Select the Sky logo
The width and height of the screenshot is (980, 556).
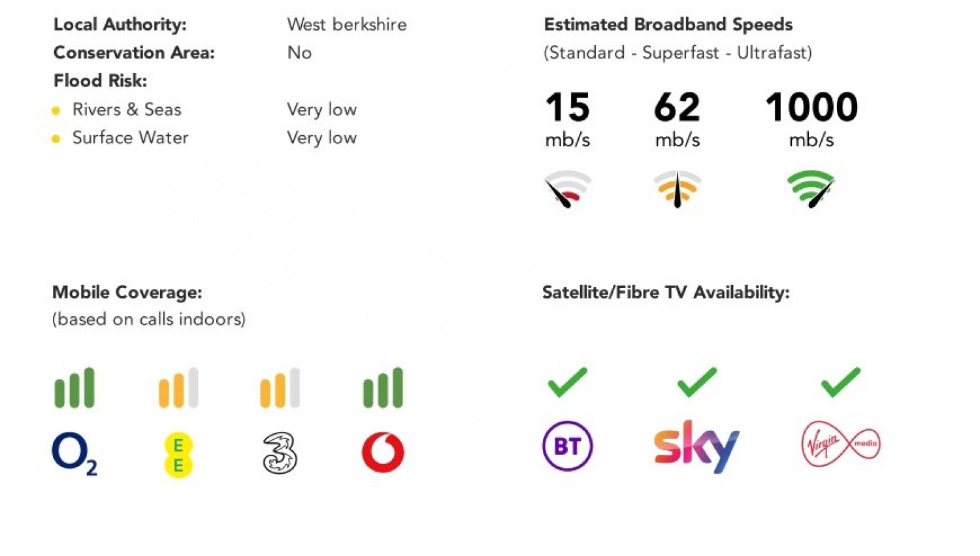[x=696, y=447]
